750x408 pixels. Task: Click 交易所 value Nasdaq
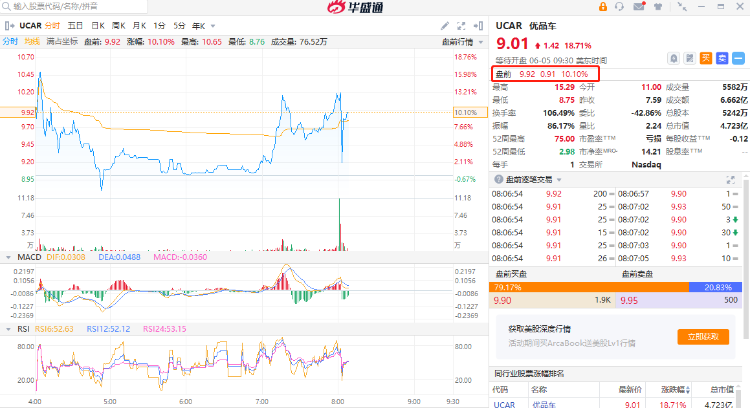click(646, 165)
